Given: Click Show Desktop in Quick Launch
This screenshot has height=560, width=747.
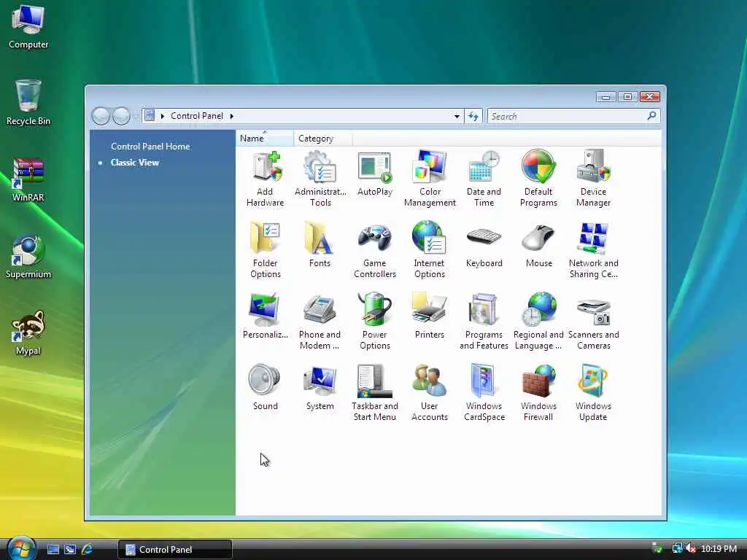Looking at the screenshot, I should tap(53, 550).
